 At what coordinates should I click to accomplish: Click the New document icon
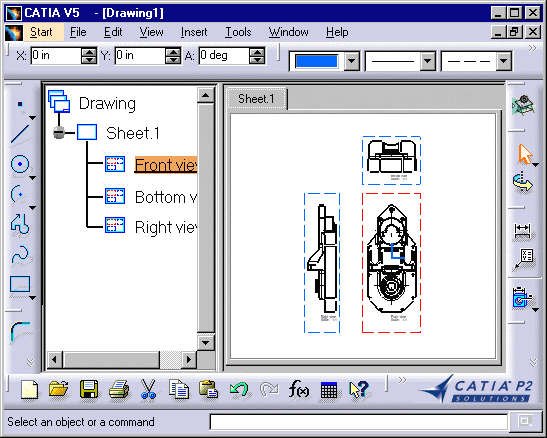pos(29,390)
